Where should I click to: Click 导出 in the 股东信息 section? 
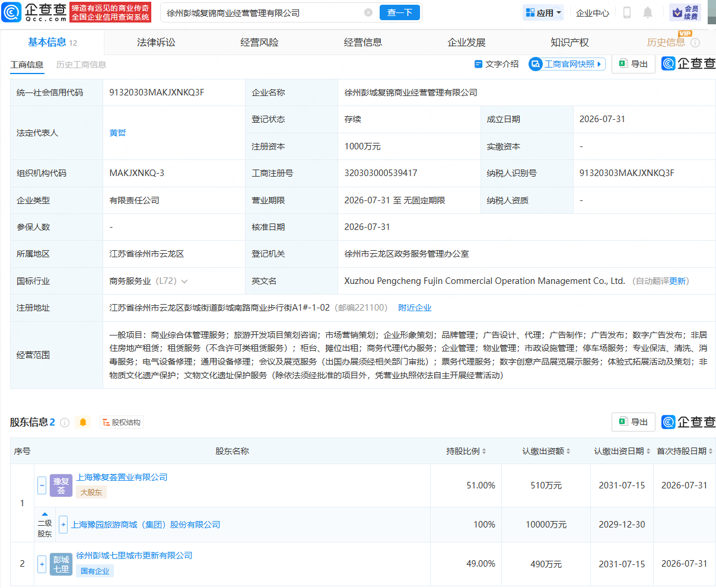coord(634,422)
